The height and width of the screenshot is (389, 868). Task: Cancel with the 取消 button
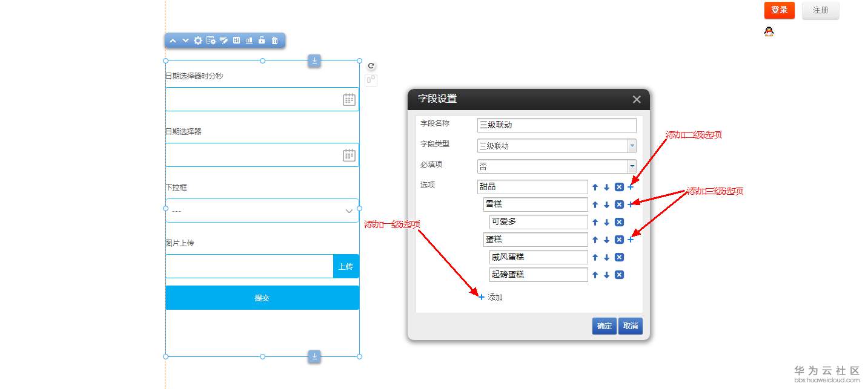point(631,326)
